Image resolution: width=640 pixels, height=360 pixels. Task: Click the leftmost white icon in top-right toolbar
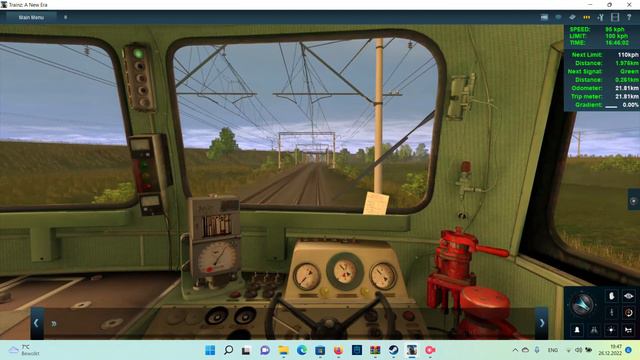tap(544, 17)
